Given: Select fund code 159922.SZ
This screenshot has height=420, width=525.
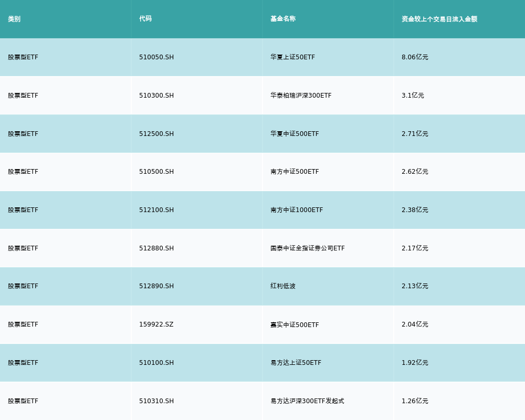Looking at the screenshot, I should [x=156, y=324].
